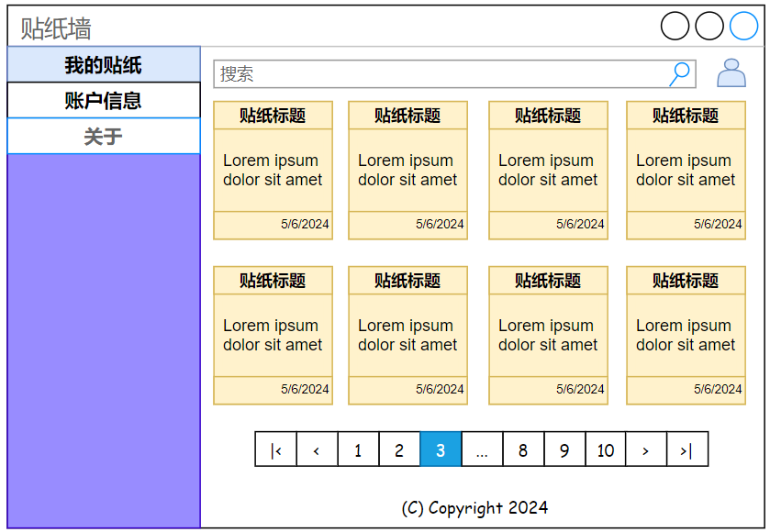
Task: Click the magnifying glass search icon
Action: click(x=680, y=74)
